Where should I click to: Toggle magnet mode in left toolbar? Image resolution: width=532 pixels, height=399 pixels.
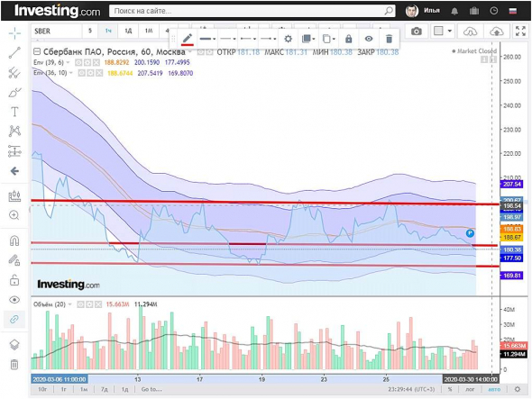pyautogui.click(x=14, y=240)
